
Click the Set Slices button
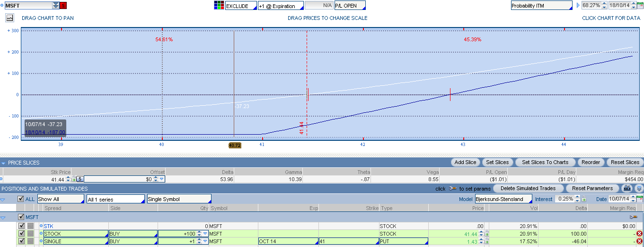point(497,162)
